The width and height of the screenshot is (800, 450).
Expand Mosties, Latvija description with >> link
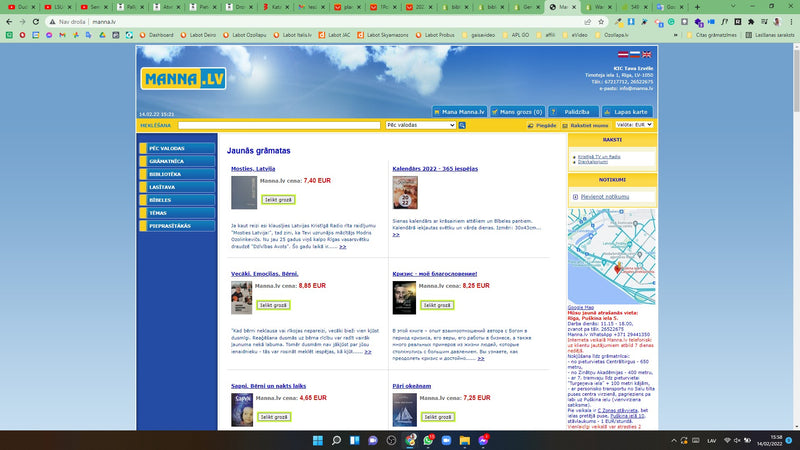pyautogui.click(x=343, y=246)
